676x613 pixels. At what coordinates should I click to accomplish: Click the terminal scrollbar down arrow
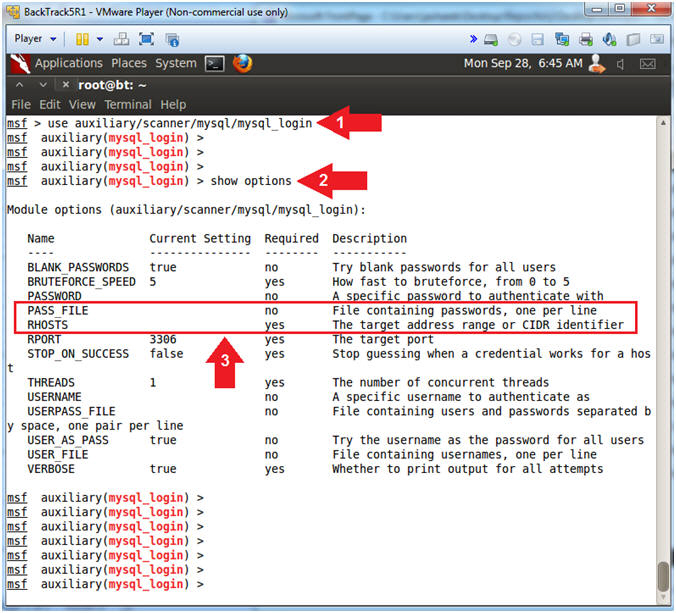(x=663, y=597)
